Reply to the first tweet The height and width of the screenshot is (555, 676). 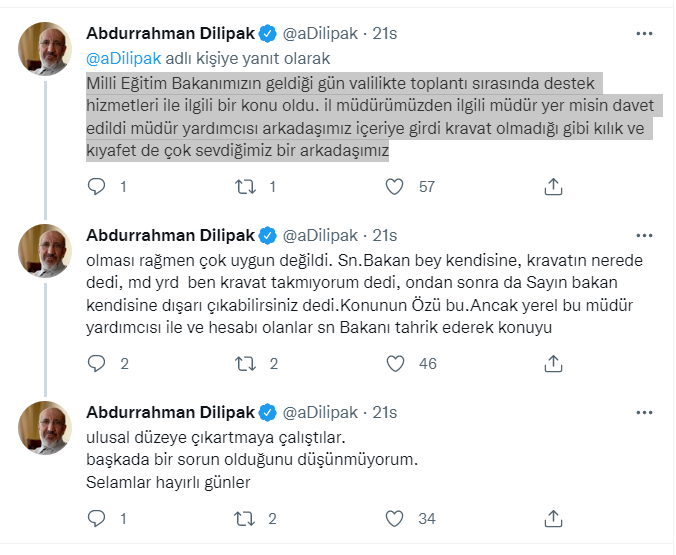[97, 186]
